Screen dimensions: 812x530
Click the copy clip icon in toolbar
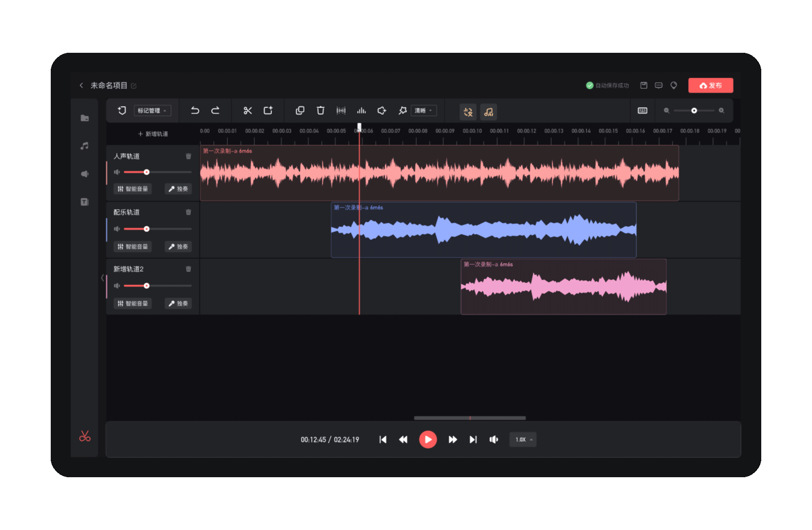tap(300, 111)
